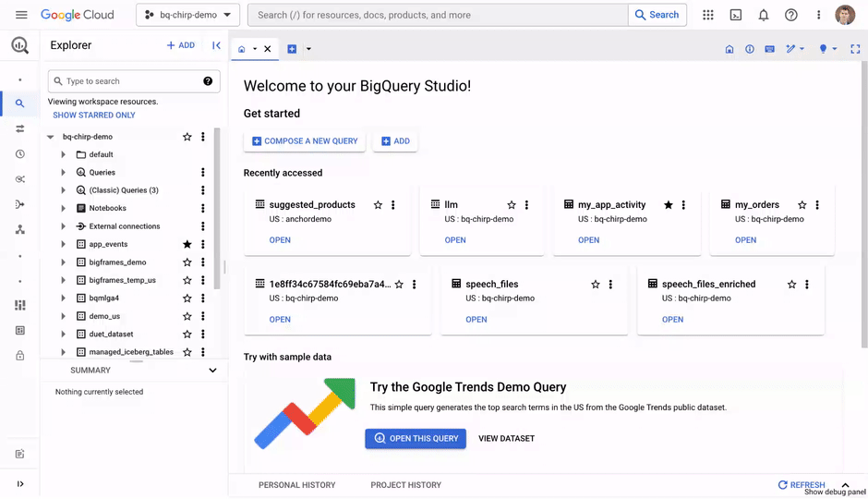Open the notifications bell
This screenshot has width=868, height=499.
[x=764, y=15]
